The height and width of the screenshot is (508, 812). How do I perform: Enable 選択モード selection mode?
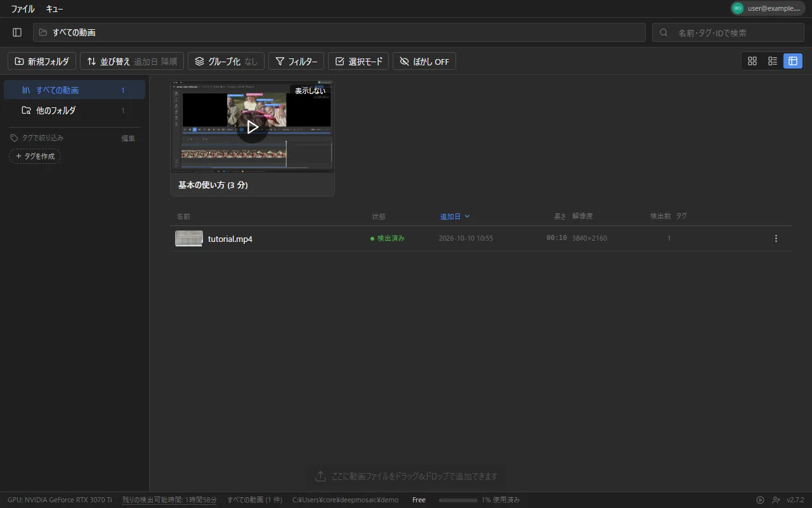point(358,62)
